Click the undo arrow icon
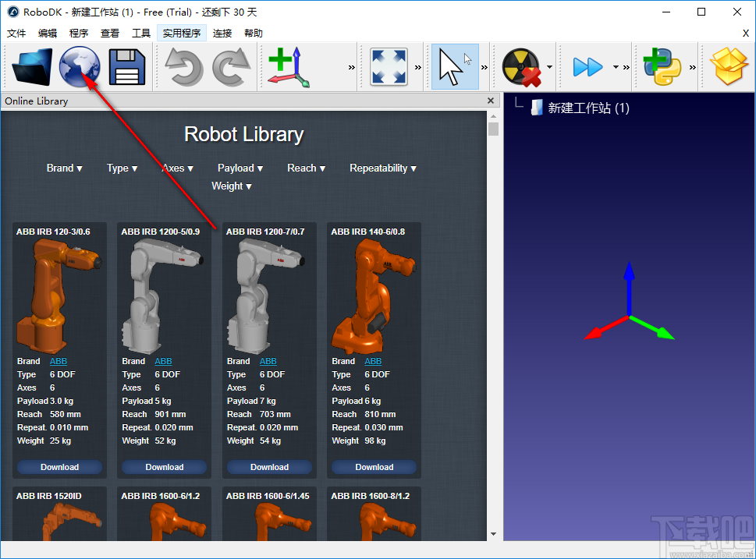Screen dimensions: 756x559 click(x=184, y=66)
